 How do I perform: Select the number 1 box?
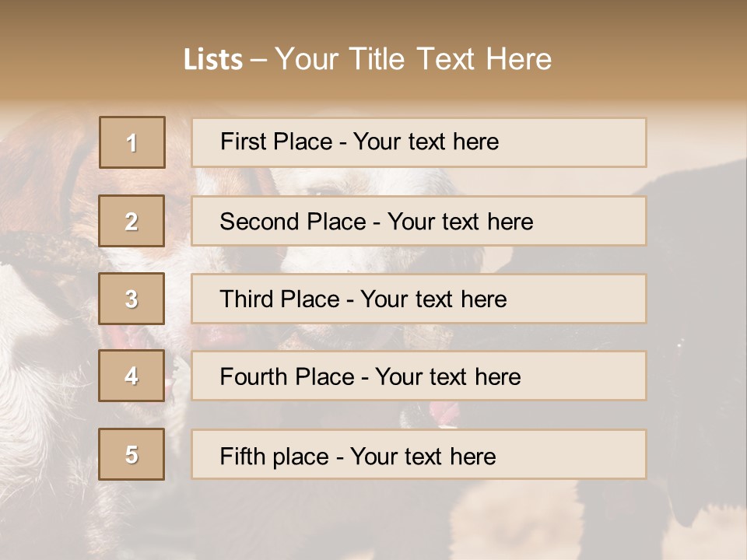tap(132, 142)
